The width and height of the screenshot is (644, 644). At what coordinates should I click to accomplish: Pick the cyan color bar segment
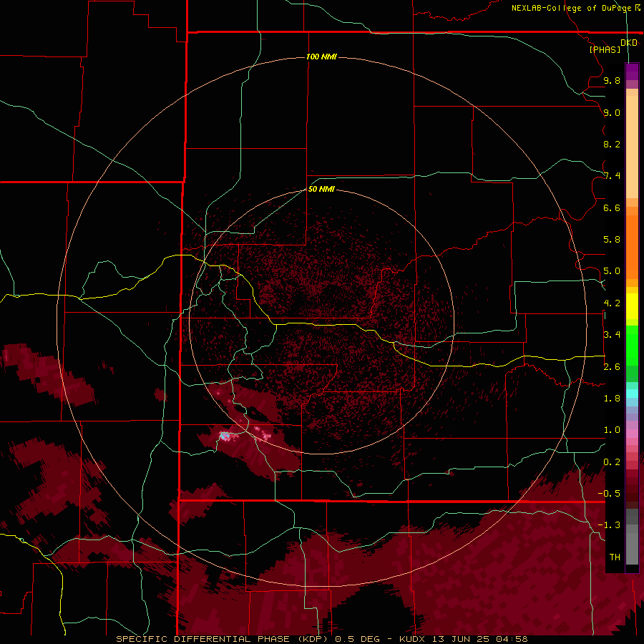[632, 394]
